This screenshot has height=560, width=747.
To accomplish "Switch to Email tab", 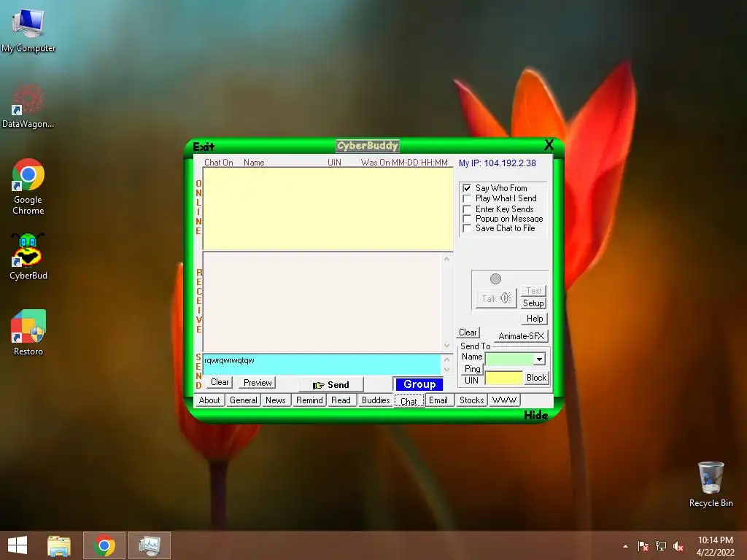I will click(438, 400).
